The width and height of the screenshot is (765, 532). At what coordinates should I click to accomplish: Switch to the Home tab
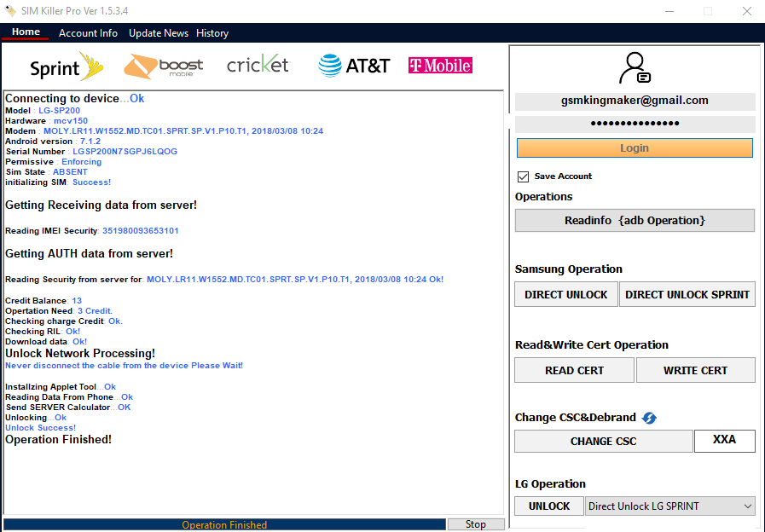26,32
